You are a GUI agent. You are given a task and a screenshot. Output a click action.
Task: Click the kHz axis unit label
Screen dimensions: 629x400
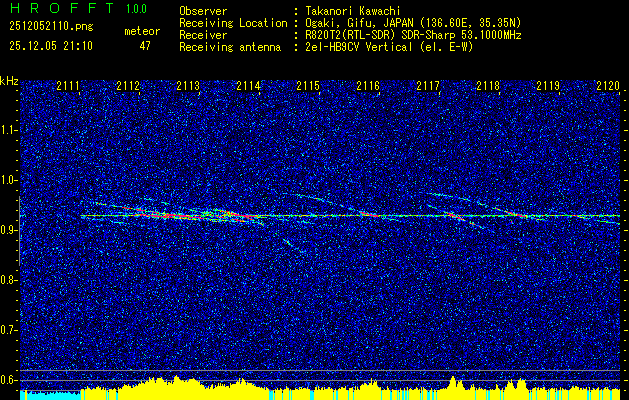coord(9,81)
